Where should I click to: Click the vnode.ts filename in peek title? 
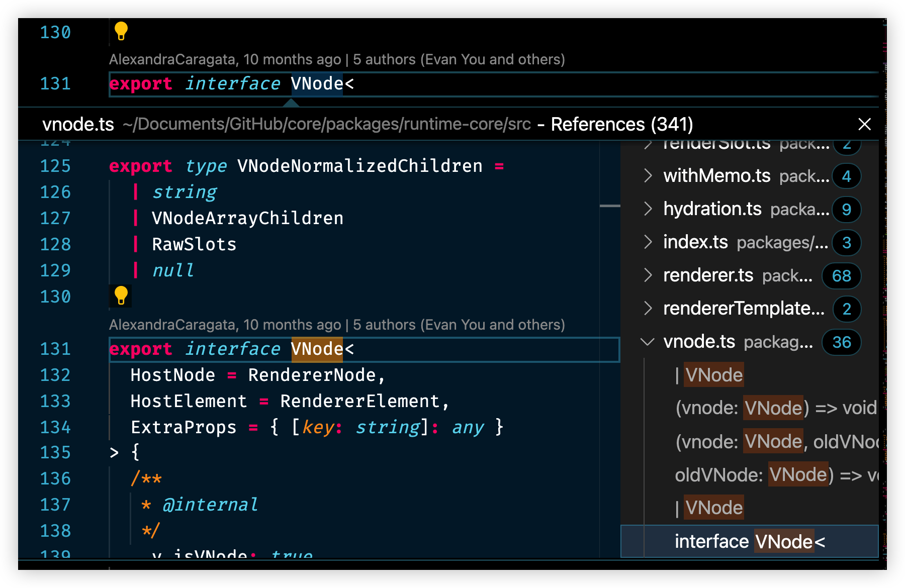click(x=78, y=124)
